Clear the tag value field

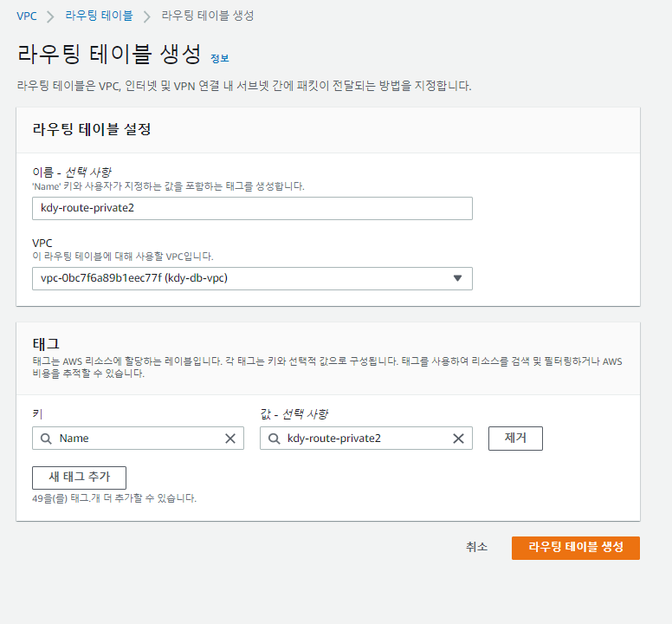[458, 439]
